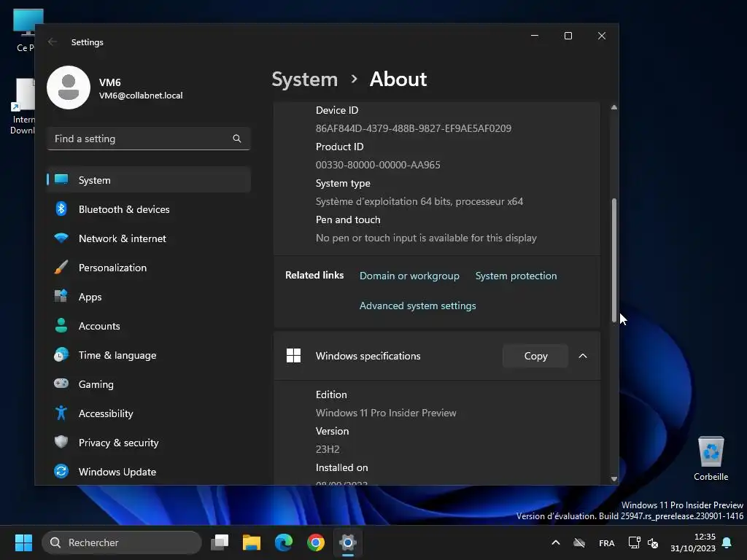Select the Ce PC desktop icon
Screen dimensions: 747x560
point(25,29)
